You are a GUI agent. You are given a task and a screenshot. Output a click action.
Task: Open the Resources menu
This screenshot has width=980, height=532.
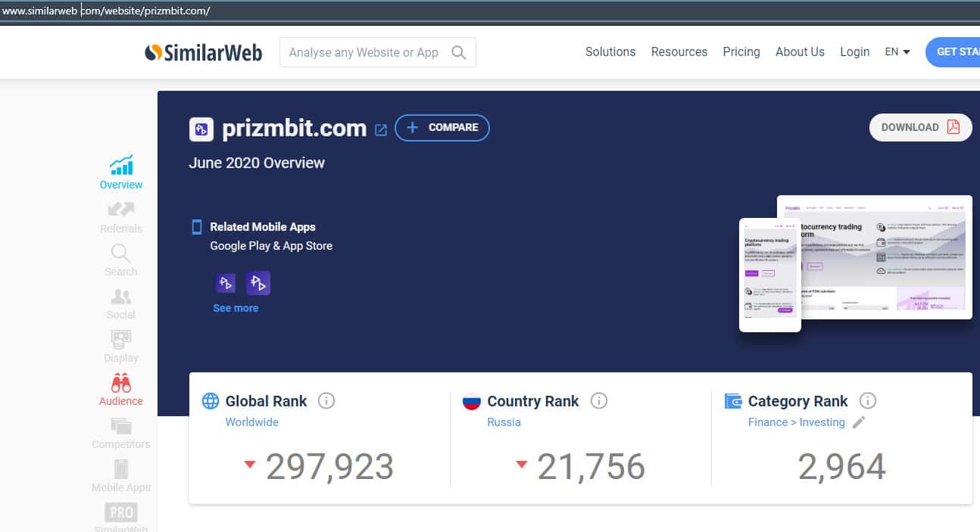point(679,52)
